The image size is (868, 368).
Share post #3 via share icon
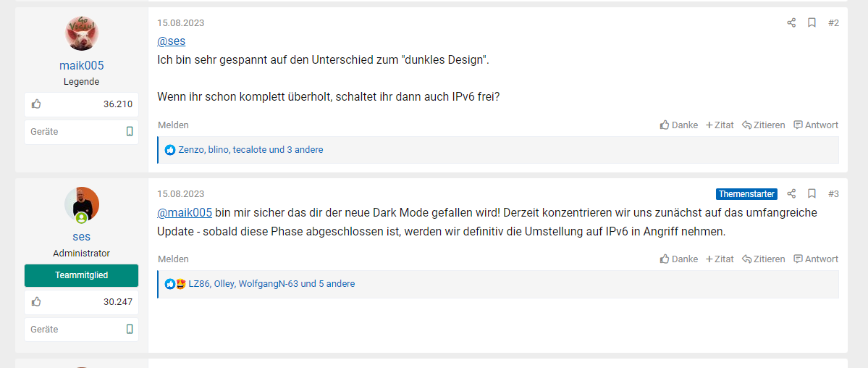pyautogui.click(x=791, y=194)
